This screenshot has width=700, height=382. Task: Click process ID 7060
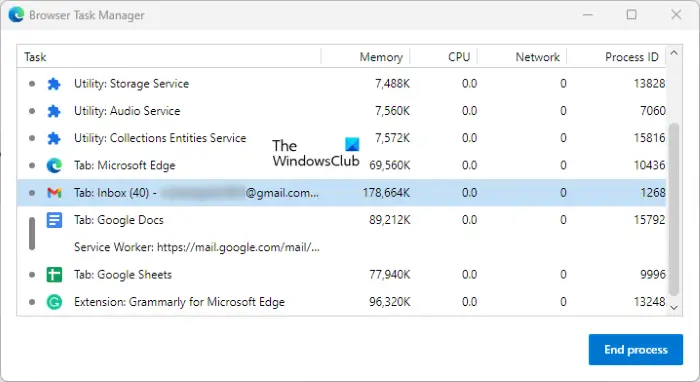(653, 111)
